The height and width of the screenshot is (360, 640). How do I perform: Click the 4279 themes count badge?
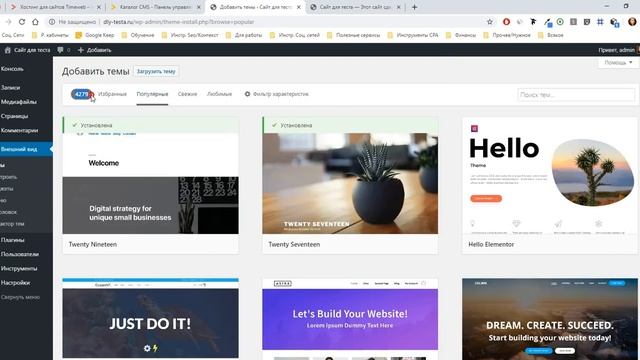pyautogui.click(x=81, y=94)
